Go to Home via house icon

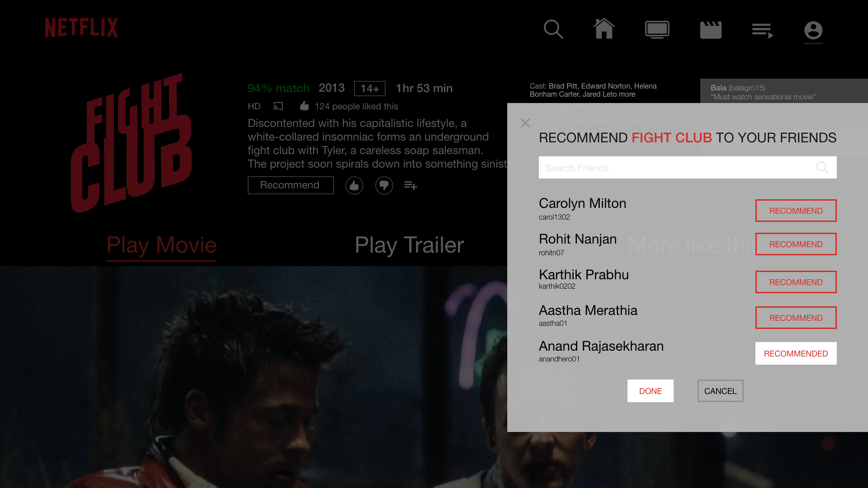(604, 28)
